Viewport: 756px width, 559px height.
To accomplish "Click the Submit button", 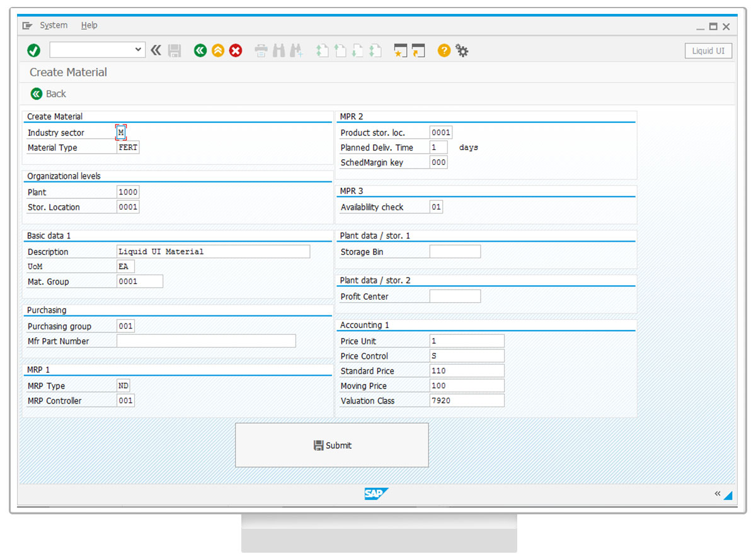I will (332, 445).
